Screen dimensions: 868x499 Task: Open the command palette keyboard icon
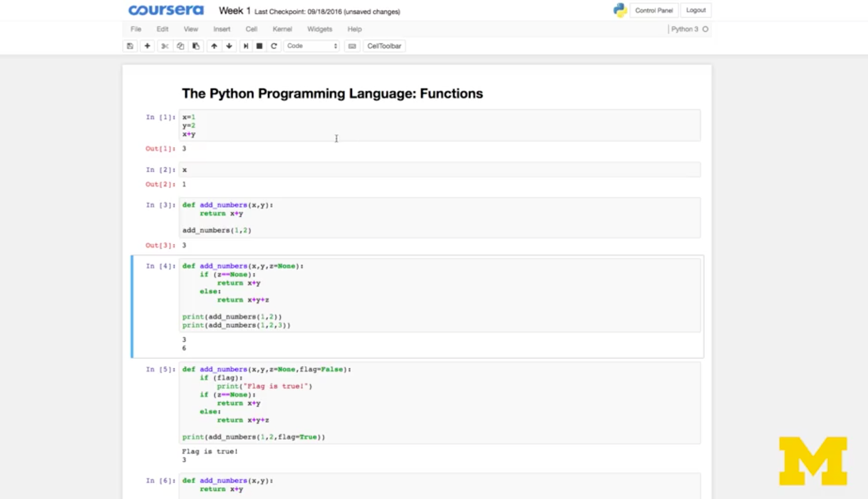(x=352, y=46)
